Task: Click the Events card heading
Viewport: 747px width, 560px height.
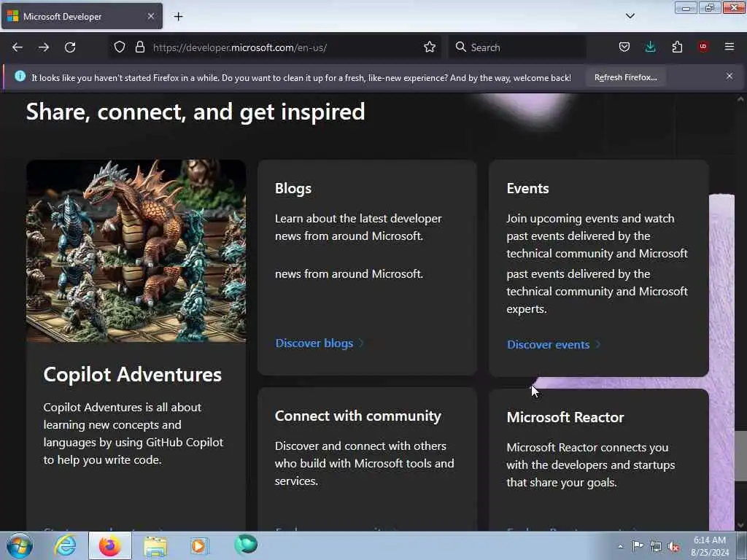Action: 527,189
